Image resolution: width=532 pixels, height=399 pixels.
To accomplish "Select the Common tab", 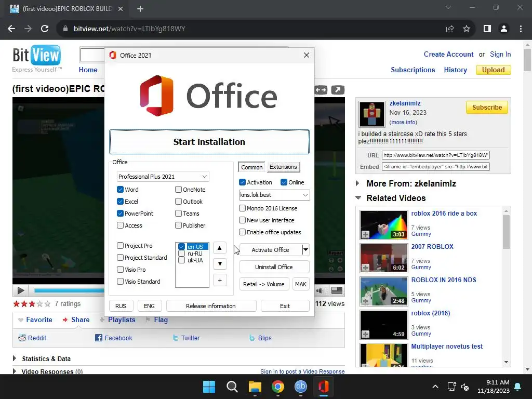I will click(x=252, y=167).
